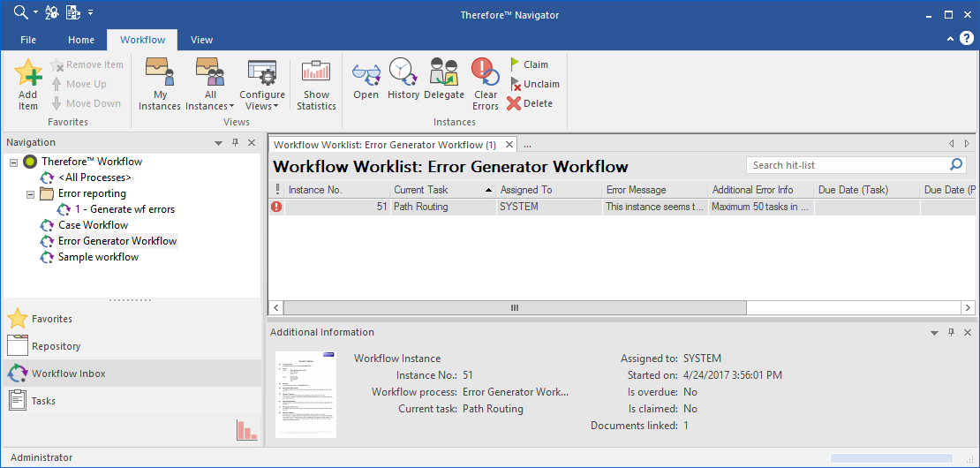Sort by Current Task column header
The height and width of the screenshot is (468, 980).
(443, 190)
